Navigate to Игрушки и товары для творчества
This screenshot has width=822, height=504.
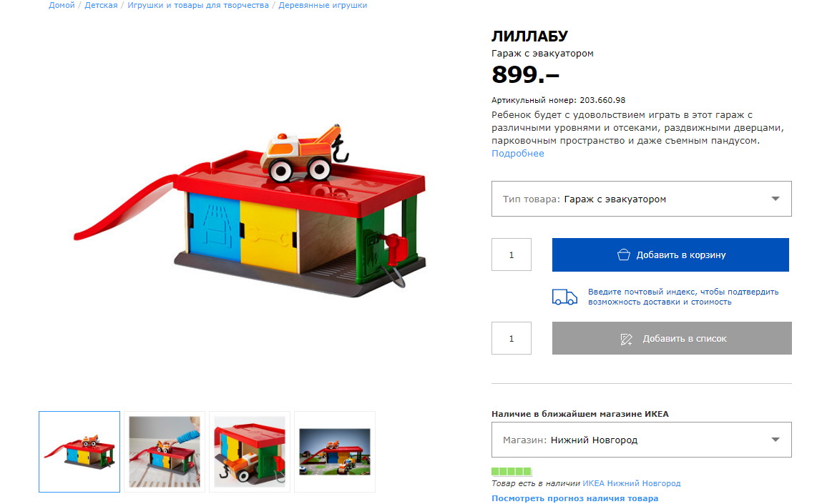(x=198, y=5)
